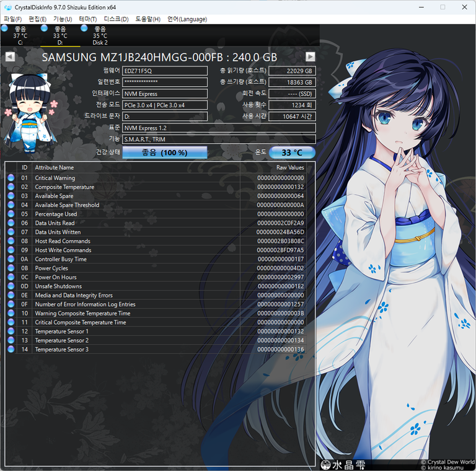The height and width of the screenshot is (471, 476).
Task: Click the status orb for Critical Warning
Action: (x=11, y=178)
